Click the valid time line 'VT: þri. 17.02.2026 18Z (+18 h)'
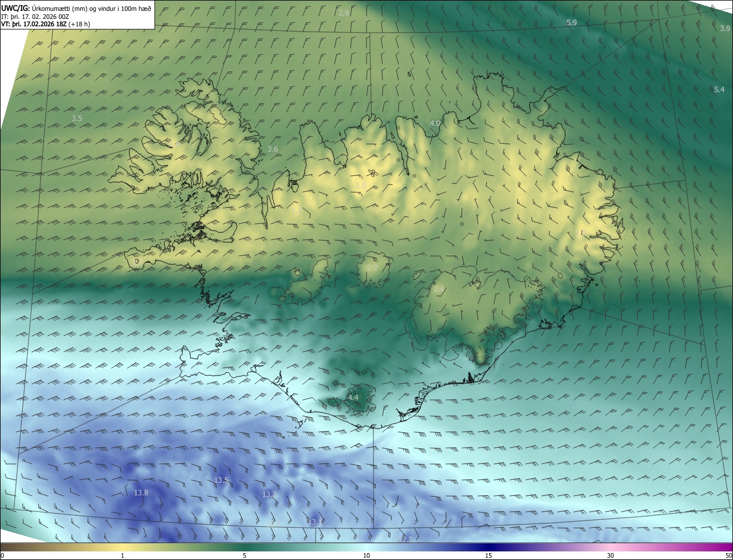Image resolution: width=733 pixels, height=560 pixels. (46, 24)
